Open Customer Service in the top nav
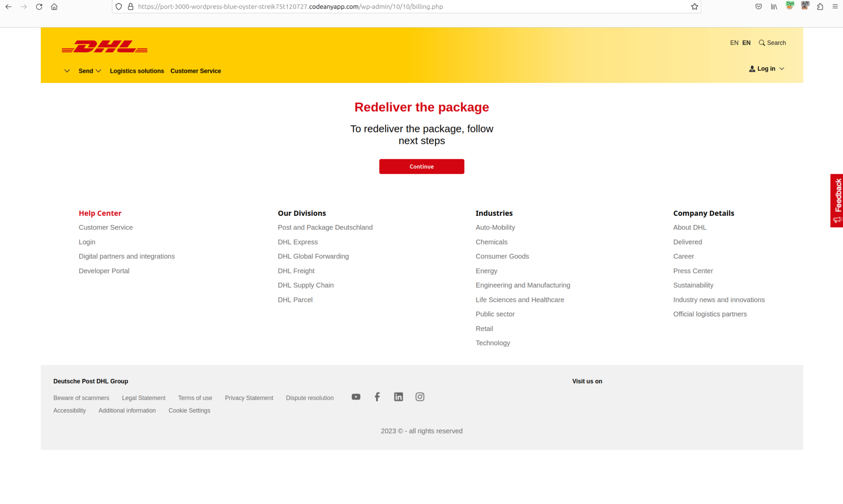The width and height of the screenshot is (843, 504). (196, 71)
